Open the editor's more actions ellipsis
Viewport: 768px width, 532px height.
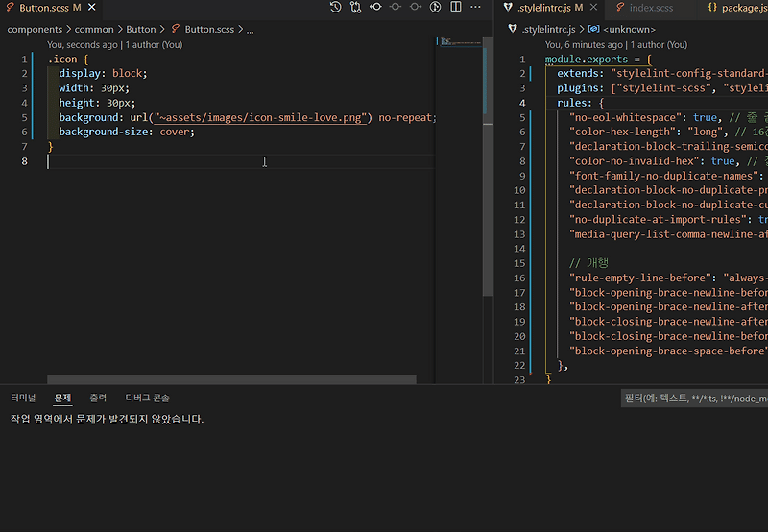pos(475,8)
